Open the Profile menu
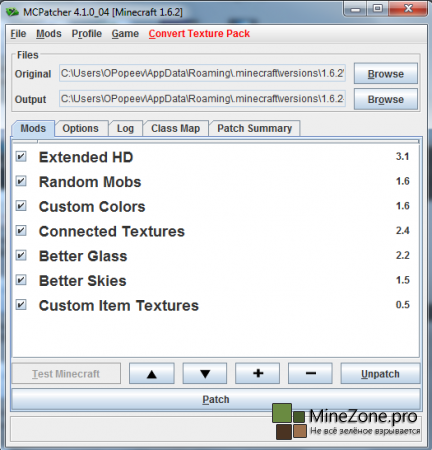Viewport: 432px width, 450px height. (x=87, y=34)
